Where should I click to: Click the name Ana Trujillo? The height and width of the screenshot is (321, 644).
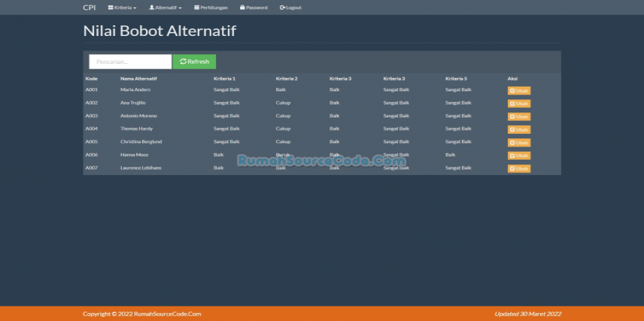pyautogui.click(x=133, y=103)
